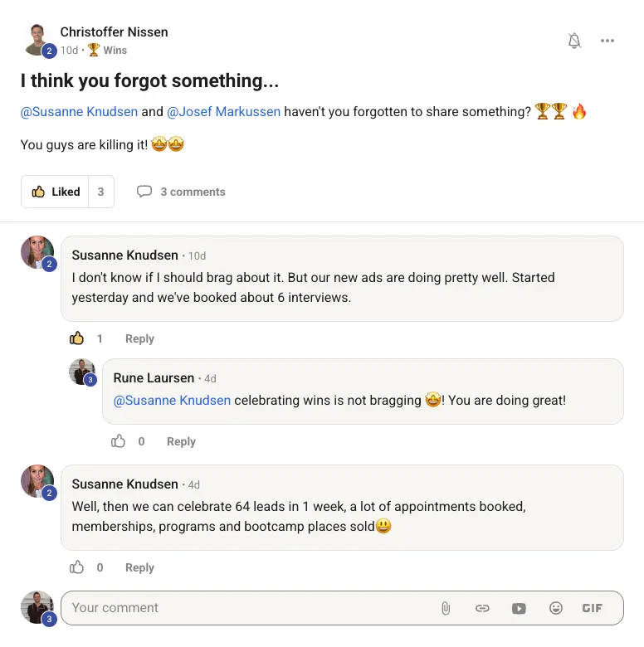644x647 pixels.
Task: Focus the "Your comment" input field
Action: (x=249, y=608)
